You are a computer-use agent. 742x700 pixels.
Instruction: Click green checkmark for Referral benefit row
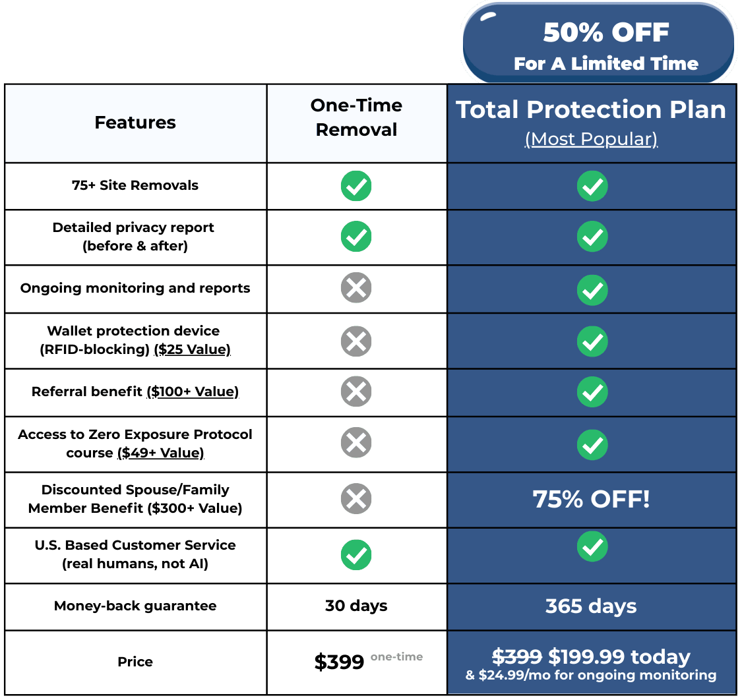click(592, 392)
